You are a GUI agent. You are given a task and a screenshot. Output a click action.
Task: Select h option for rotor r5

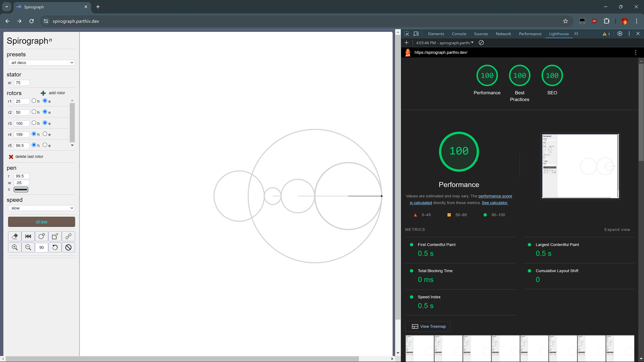tap(34, 145)
